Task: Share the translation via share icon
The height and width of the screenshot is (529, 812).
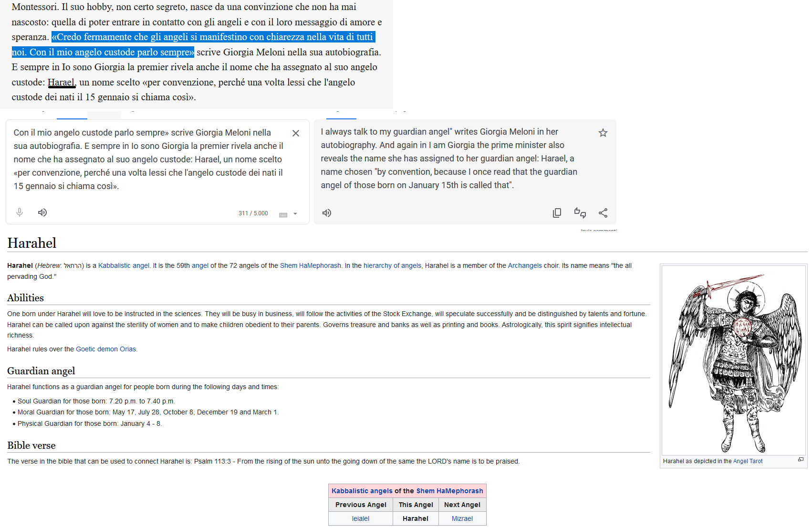Action: pos(603,213)
